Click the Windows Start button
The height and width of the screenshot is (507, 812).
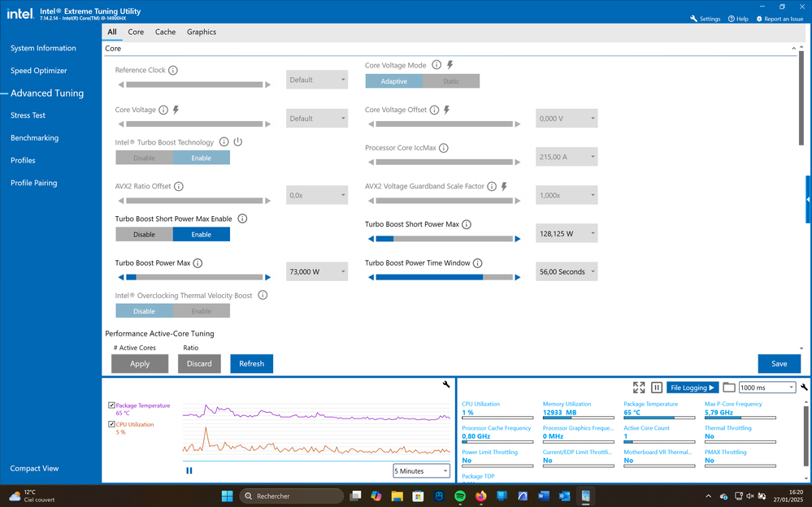click(228, 496)
